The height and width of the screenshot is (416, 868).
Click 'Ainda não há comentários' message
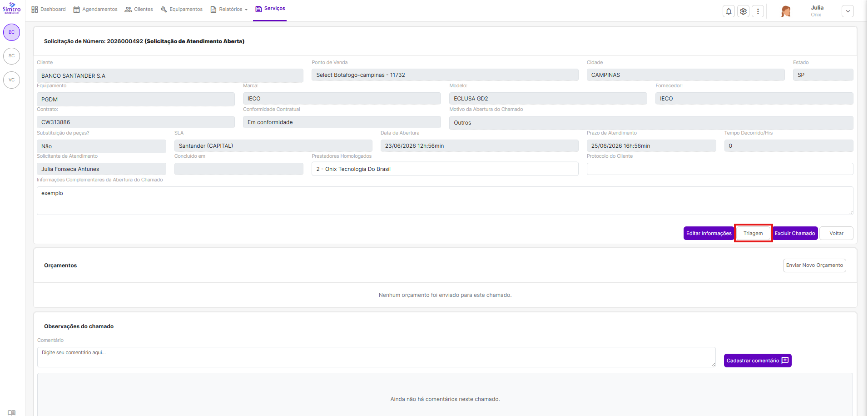[445, 399]
